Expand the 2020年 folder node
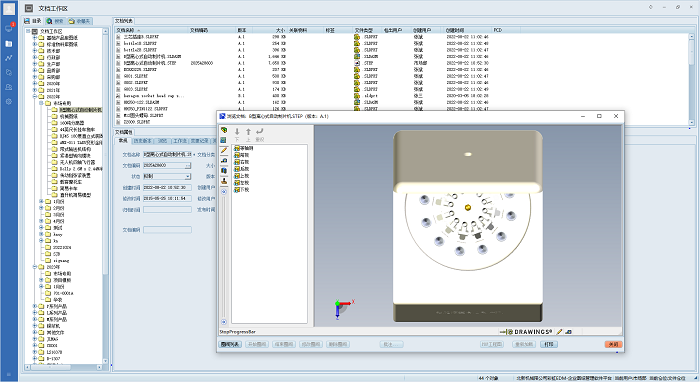This screenshot has height=382, width=700. pos(35,83)
